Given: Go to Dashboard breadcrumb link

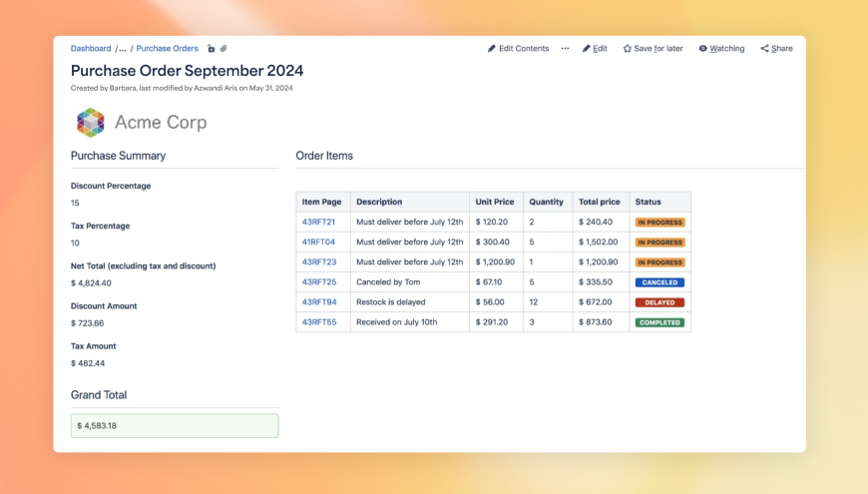Looking at the screenshot, I should coord(91,49).
